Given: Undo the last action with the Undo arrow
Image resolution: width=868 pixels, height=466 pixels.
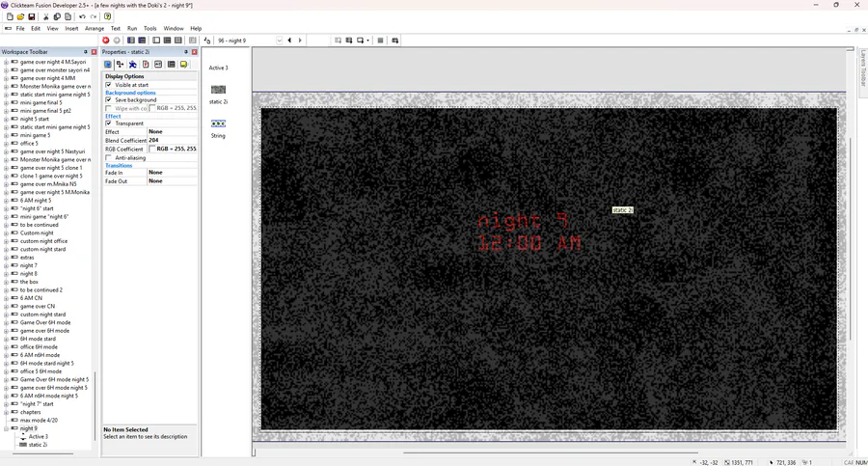Looking at the screenshot, I should 82,16.
